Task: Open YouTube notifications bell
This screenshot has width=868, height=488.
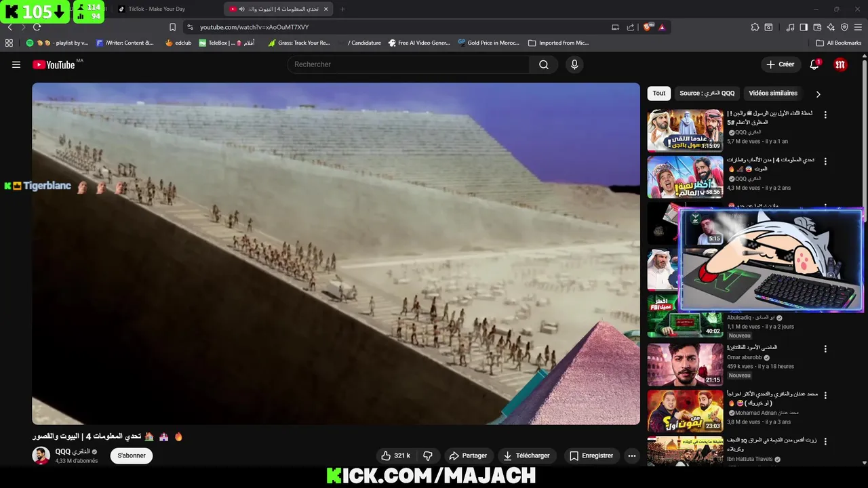Action: point(814,64)
